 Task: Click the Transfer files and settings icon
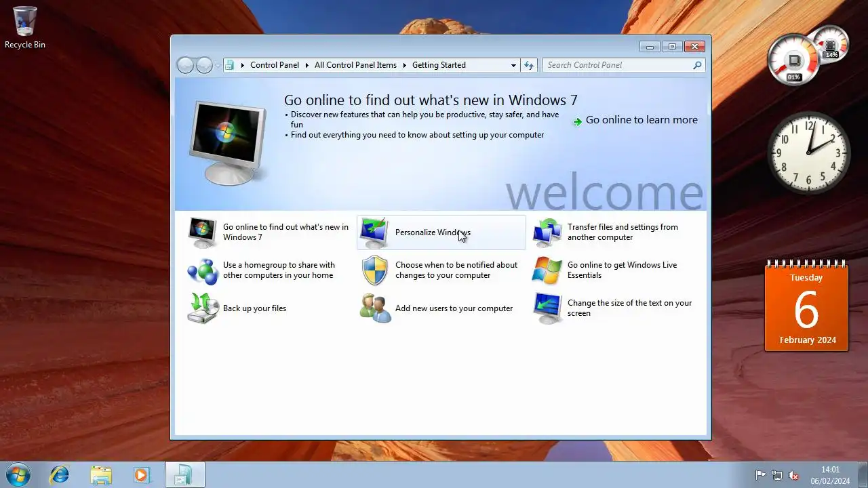[x=547, y=232]
